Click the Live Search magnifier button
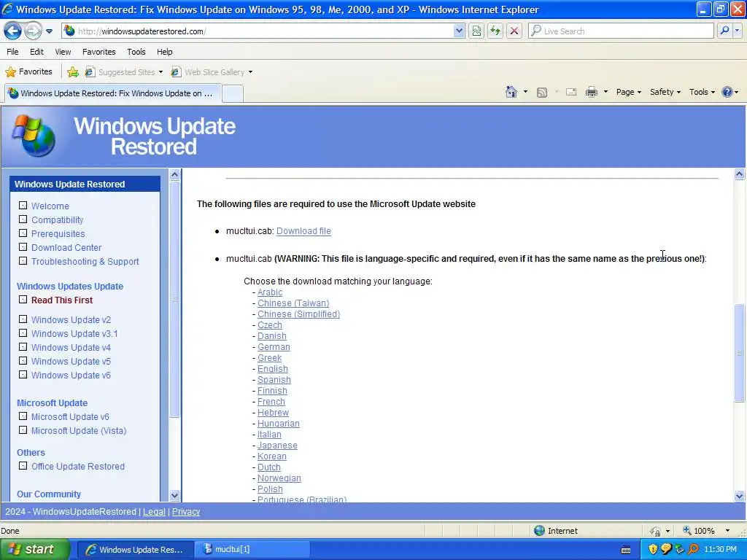This screenshot has width=747, height=560. tap(724, 31)
